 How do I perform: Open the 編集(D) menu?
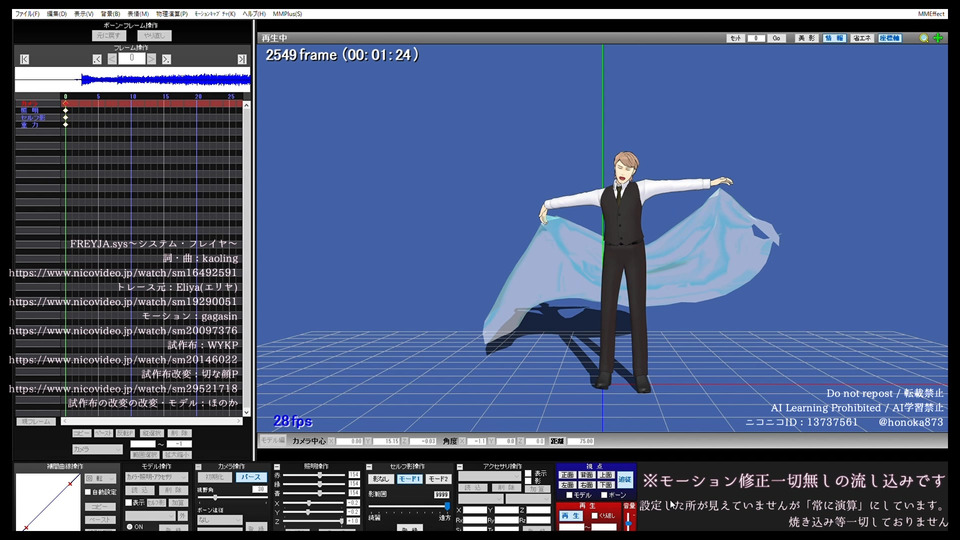[57, 13]
